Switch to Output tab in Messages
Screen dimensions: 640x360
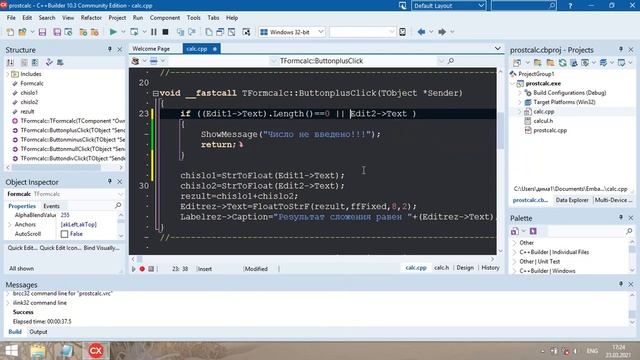click(x=38, y=332)
